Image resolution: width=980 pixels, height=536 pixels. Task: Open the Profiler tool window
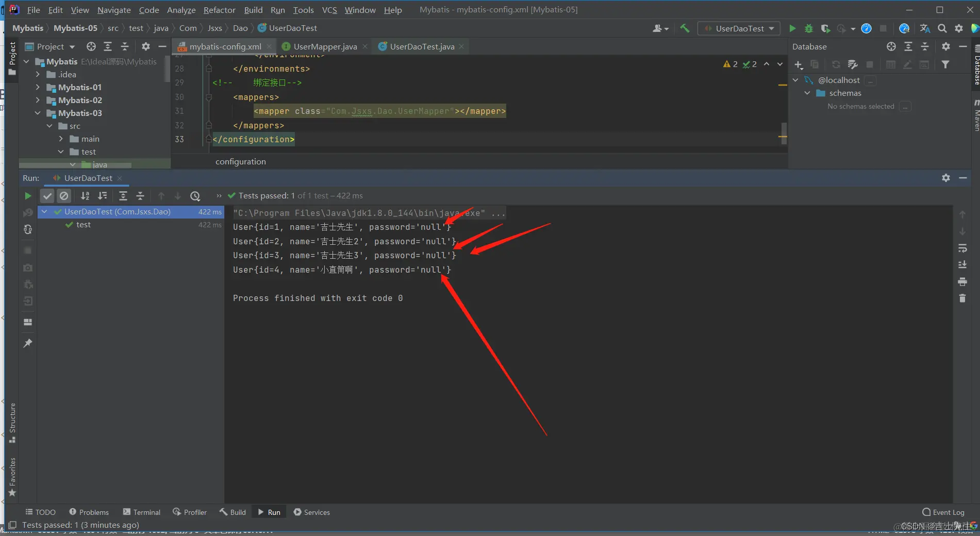190,512
